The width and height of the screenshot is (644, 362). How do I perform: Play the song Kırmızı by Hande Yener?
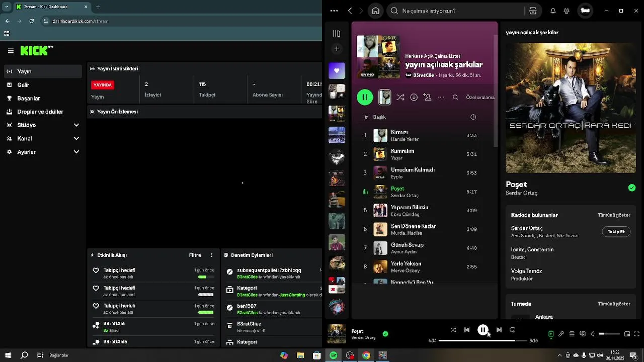click(x=424, y=135)
